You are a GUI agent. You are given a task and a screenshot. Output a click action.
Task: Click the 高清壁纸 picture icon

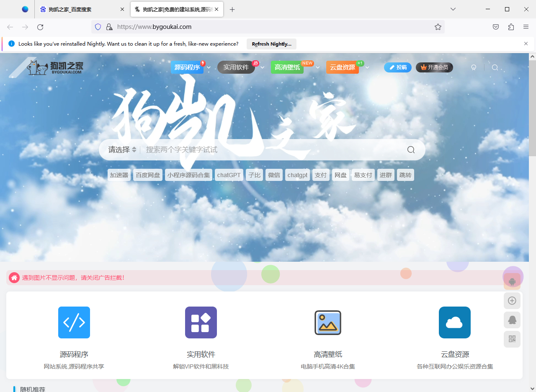pos(328,322)
